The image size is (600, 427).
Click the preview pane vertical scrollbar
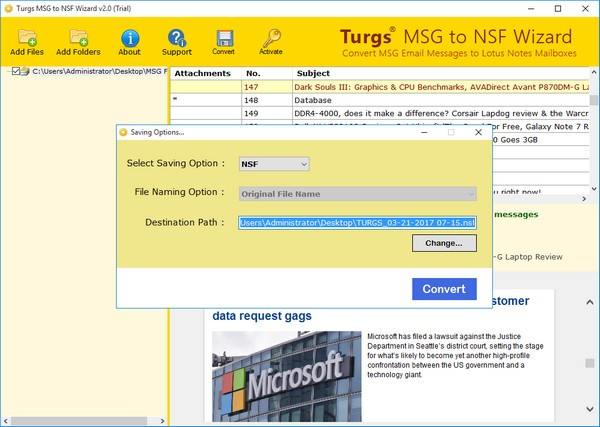pyautogui.click(x=591, y=350)
